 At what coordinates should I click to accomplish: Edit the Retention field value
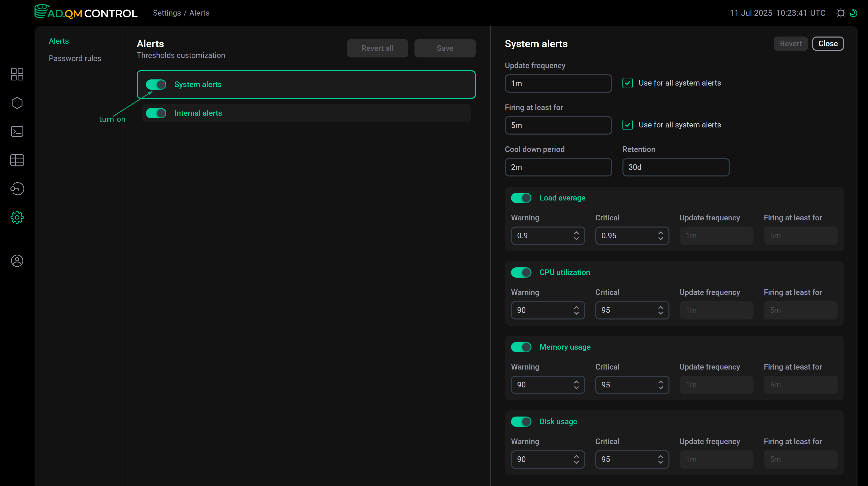[675, 167]
